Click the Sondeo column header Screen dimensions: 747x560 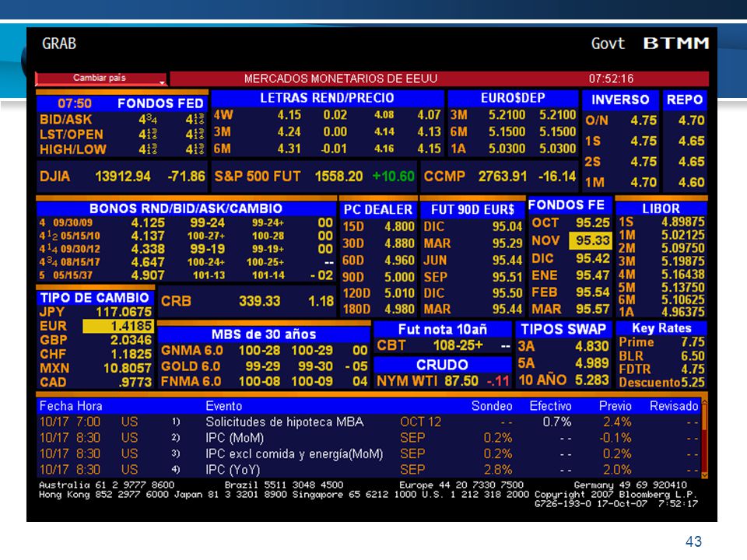pyautogui.click(x=492, y=406)
